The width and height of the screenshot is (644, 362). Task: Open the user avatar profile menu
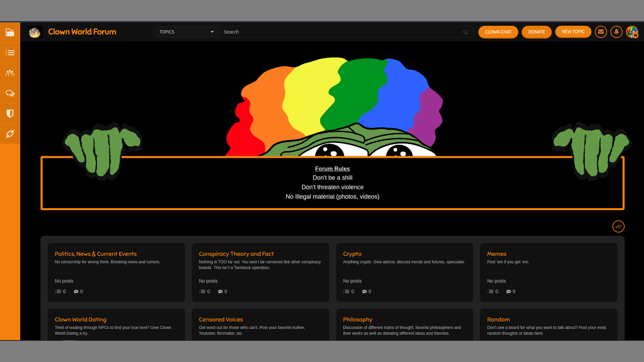click(632, 32)
